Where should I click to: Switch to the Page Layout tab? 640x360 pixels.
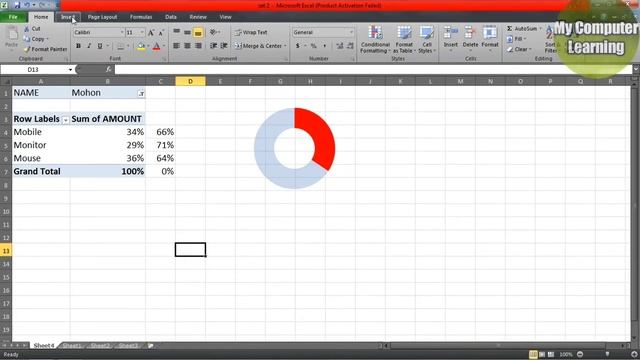point(102,17)
